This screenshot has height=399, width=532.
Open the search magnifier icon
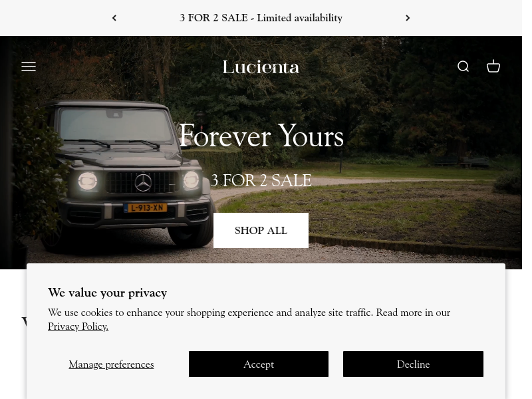coord(463,66)
